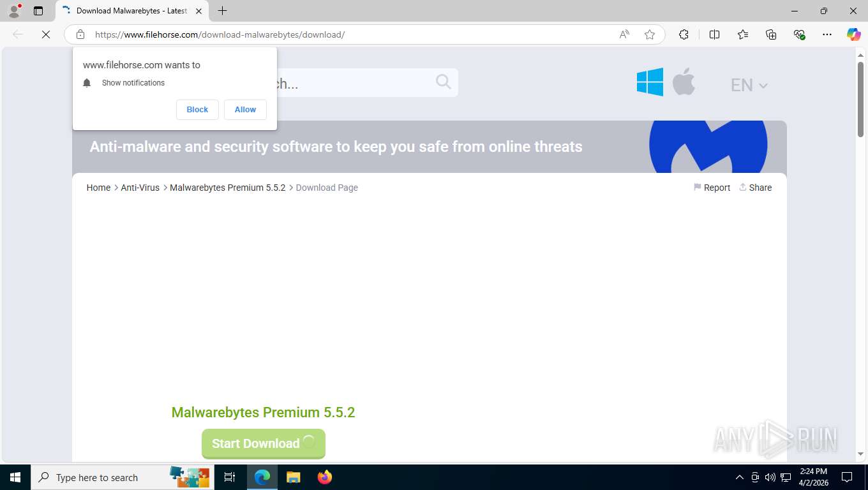The width and height of the screenshot is (868, 490).
Task: Stop loading the page with the X icon
Action: point(46,34)
